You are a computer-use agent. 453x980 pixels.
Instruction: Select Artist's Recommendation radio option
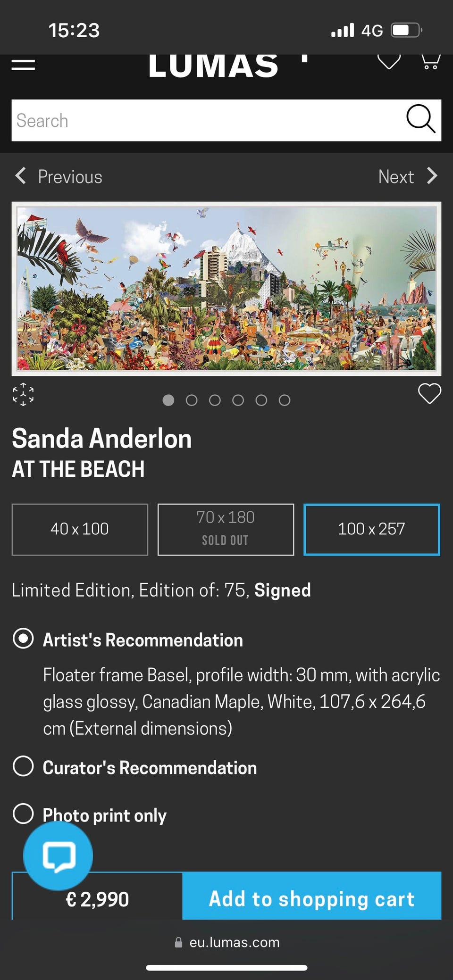point(23,639)
